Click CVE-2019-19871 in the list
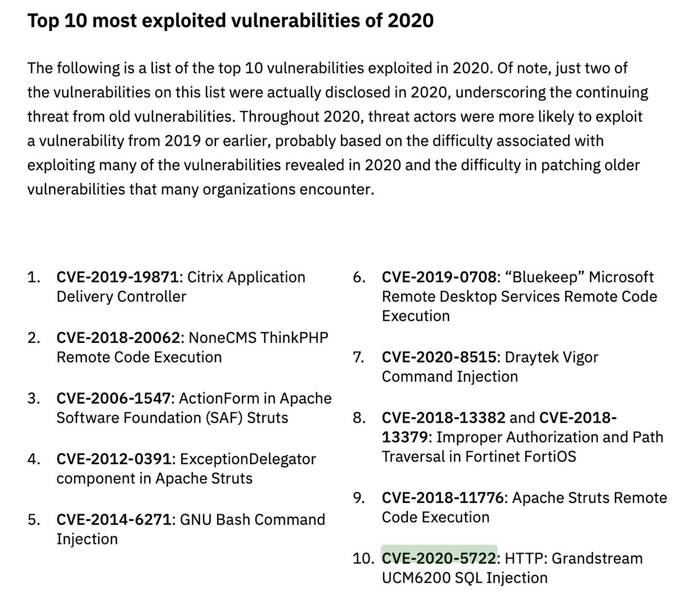The image size is (675, 616). pyautogui.click(x=118, y=277)
